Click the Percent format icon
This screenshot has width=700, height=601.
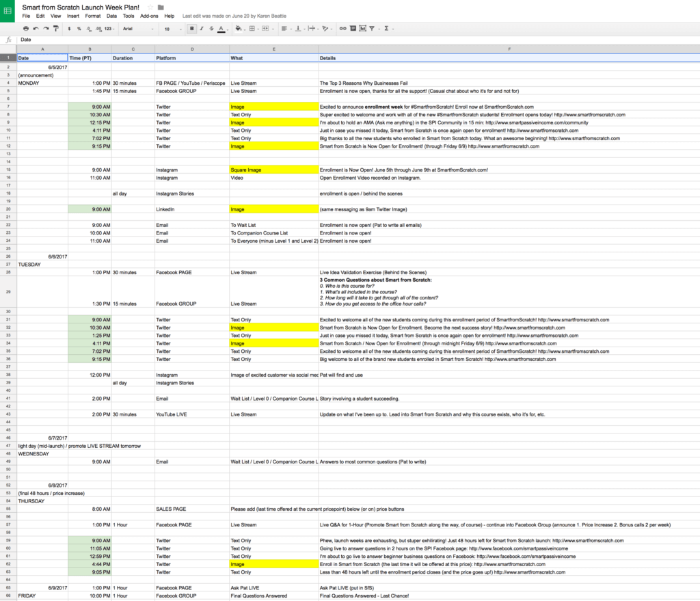click(x=80, y=28)
